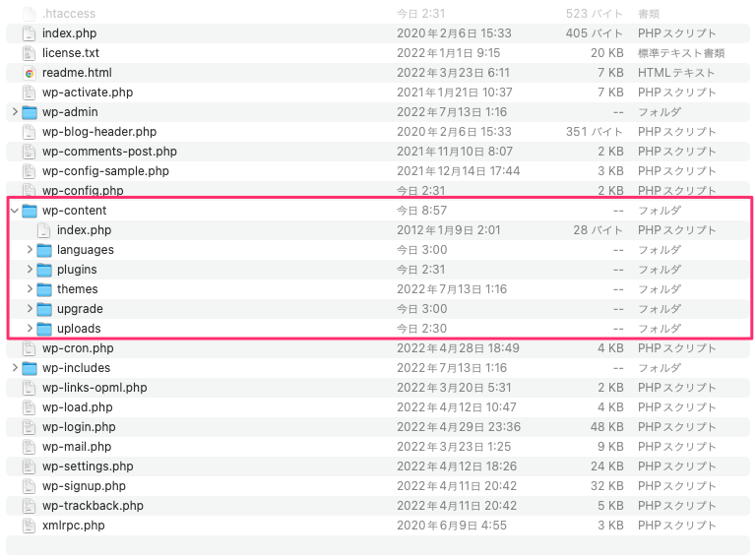Click the wp-load.php file icon

pos(30,407)
